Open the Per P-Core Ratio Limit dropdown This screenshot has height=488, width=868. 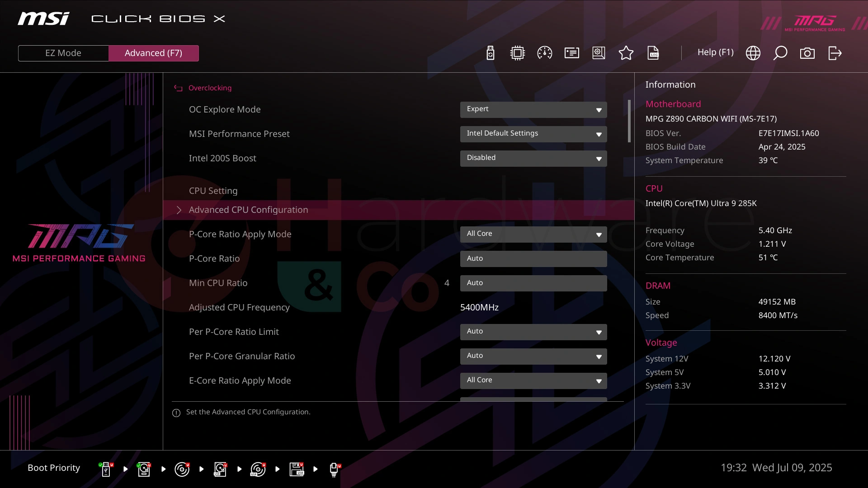533,332
